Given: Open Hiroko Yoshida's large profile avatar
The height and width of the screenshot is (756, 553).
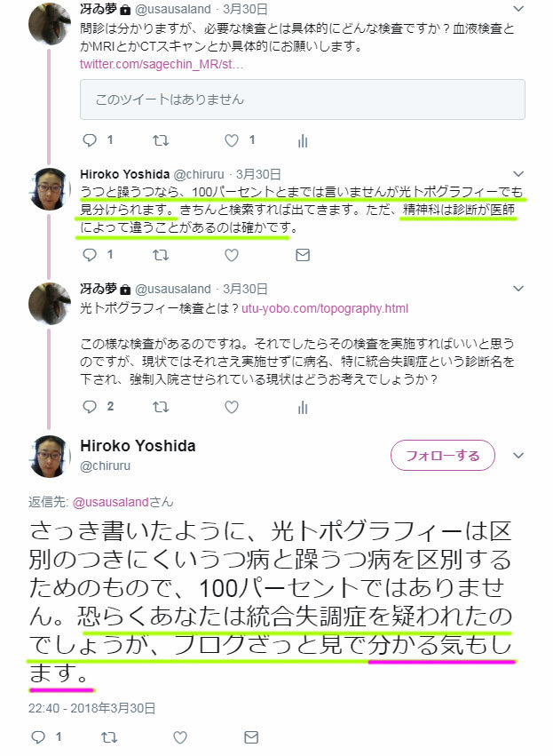Looking at the screenshot, I should point(50,456).
